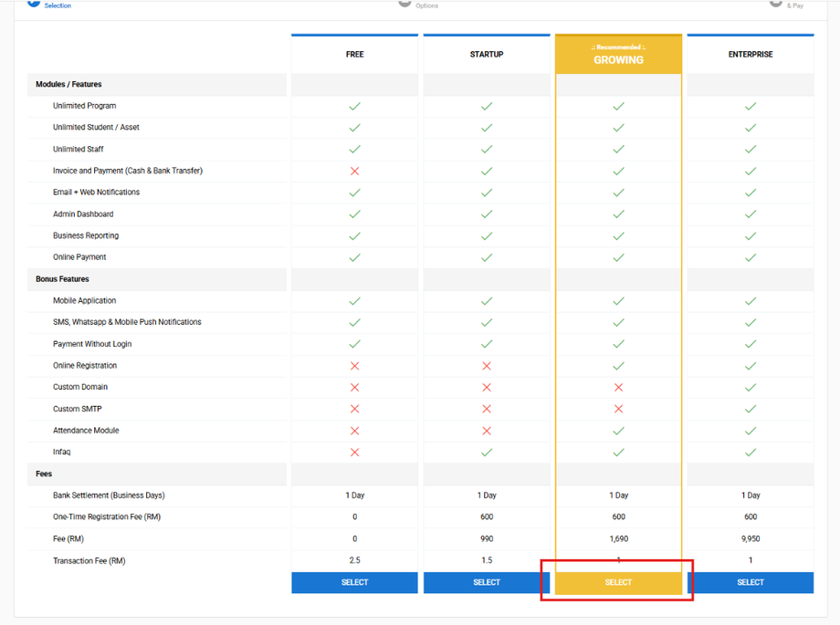840x625 pixels.
Task: Click Email + Web Notifications checkmark under GROWING
Action: 619,193
